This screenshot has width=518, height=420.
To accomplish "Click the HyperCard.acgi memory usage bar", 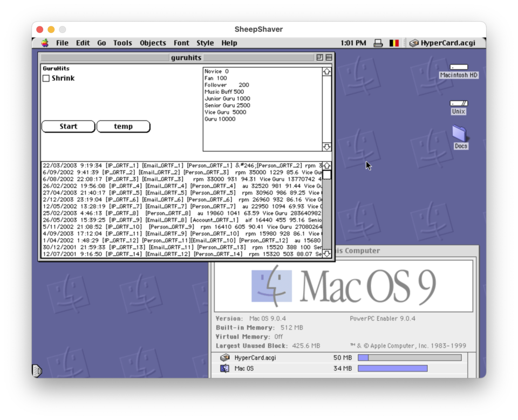I will (410, 357).
